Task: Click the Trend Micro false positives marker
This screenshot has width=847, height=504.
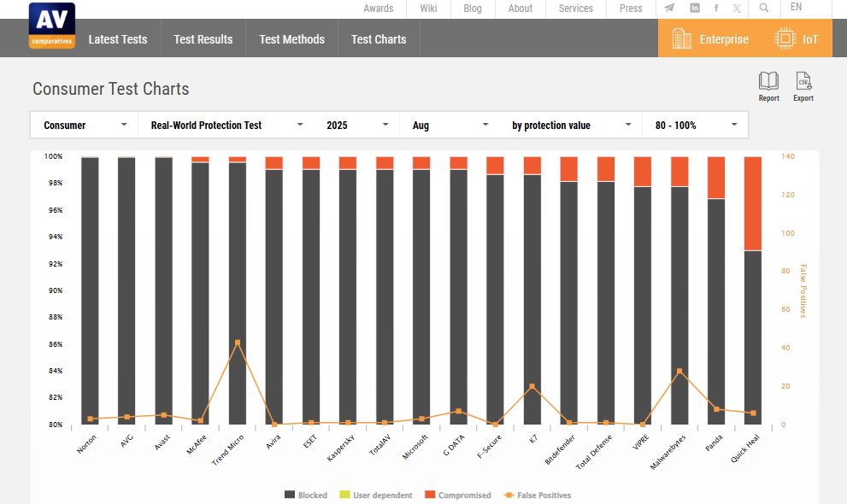Action: click(x=238, y=342)
